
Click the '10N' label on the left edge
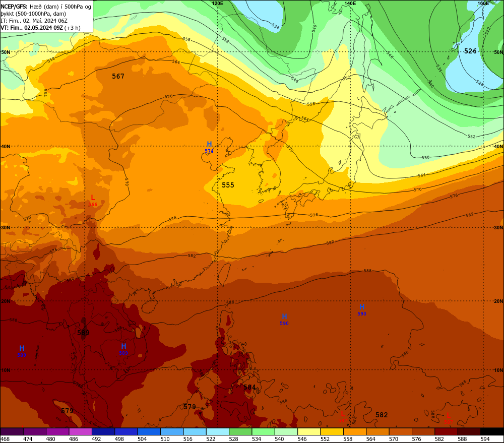tap(6, 370)
